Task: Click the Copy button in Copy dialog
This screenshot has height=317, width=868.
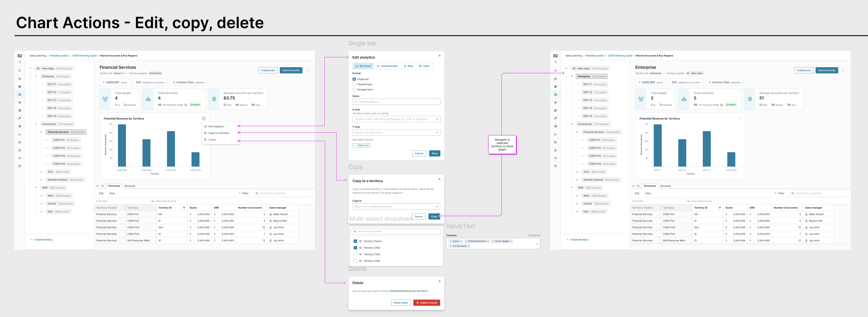Action: point(434,216)
